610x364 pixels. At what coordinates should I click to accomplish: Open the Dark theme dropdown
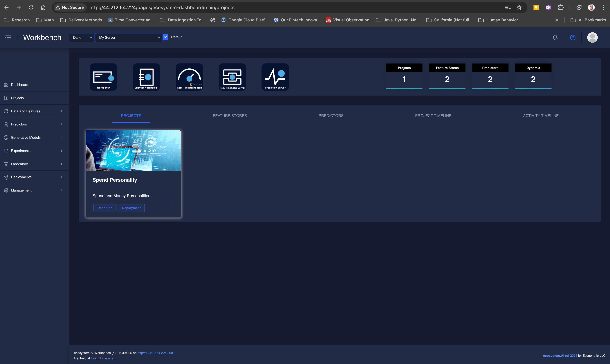82,38
